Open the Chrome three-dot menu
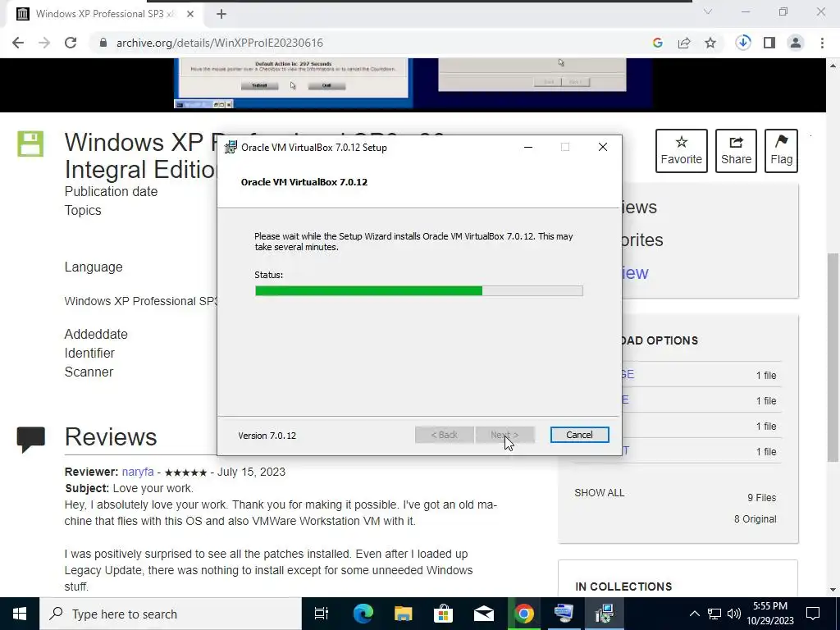Screen dimensions: 840x630 822,43
